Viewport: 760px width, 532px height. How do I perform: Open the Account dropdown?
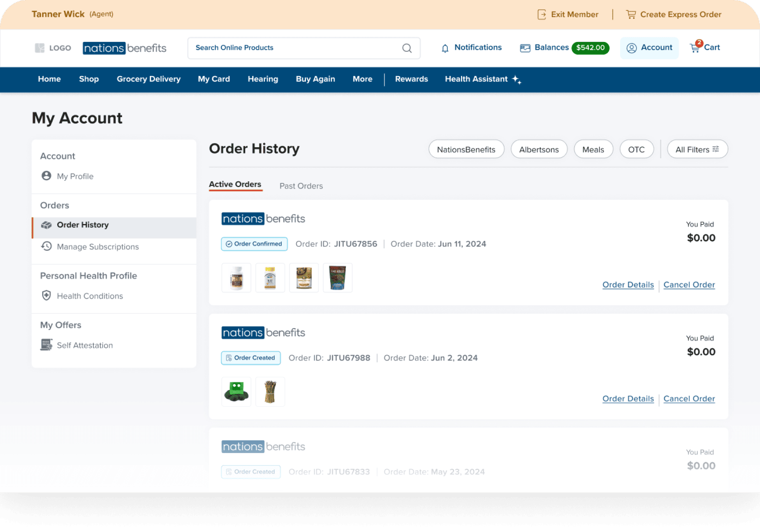point(649,48)
